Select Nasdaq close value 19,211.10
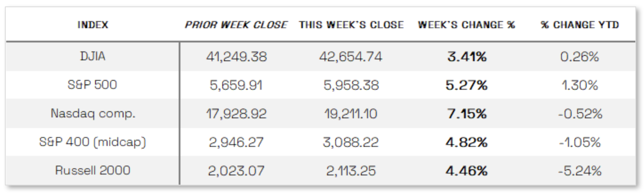This screenshot has height=195, width=644. 351,114
